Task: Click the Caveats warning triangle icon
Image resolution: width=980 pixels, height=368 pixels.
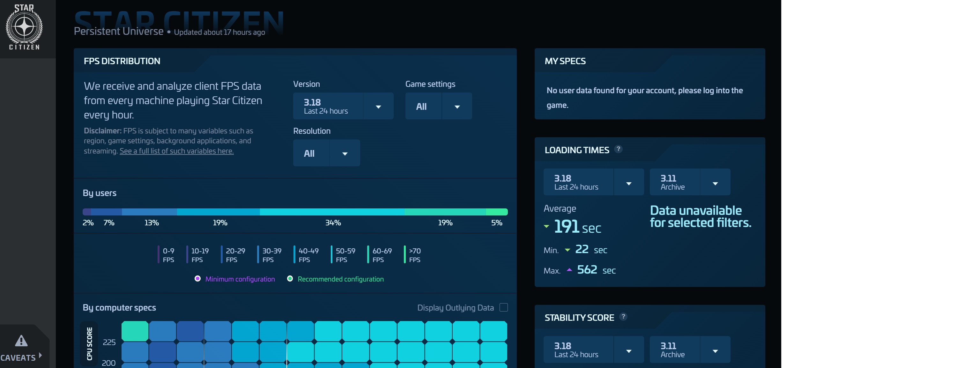Action: tap(21, 341)
